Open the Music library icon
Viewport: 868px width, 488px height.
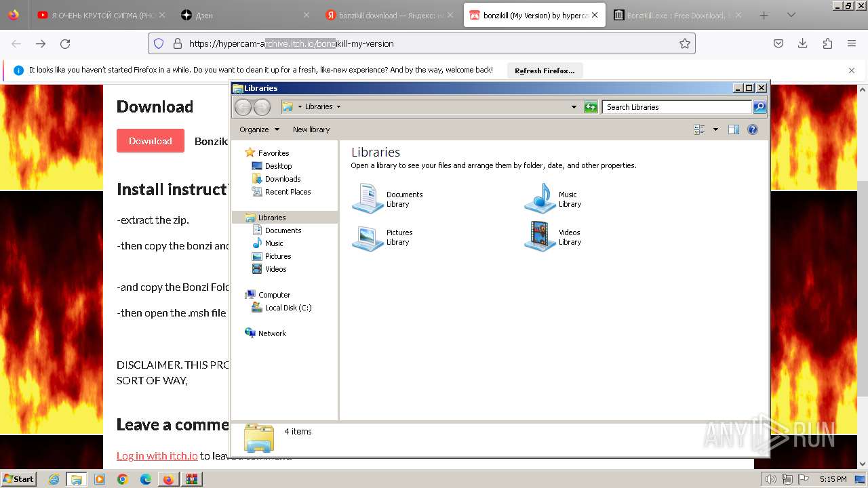click(x=540, y=199)
